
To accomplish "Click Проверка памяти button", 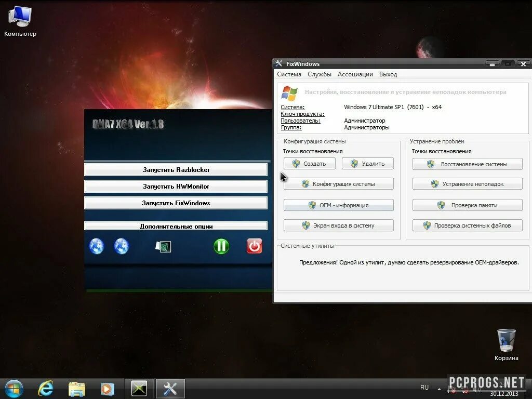I will pos(467,205).
